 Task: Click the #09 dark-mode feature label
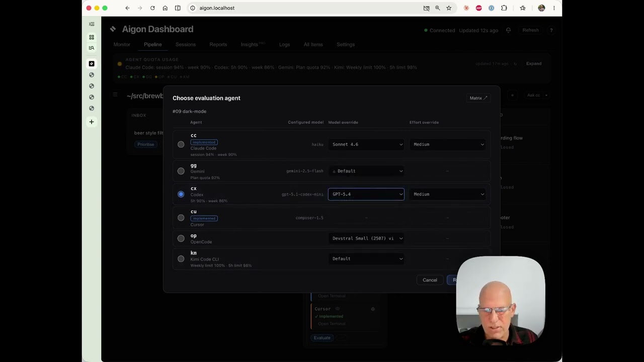(x=189, y=111)
